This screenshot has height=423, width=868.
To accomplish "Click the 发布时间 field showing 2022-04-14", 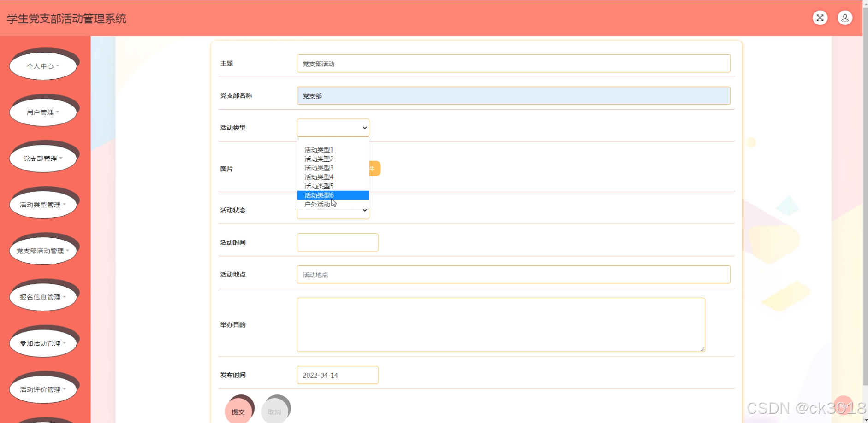I will click(x=338, y=375).
